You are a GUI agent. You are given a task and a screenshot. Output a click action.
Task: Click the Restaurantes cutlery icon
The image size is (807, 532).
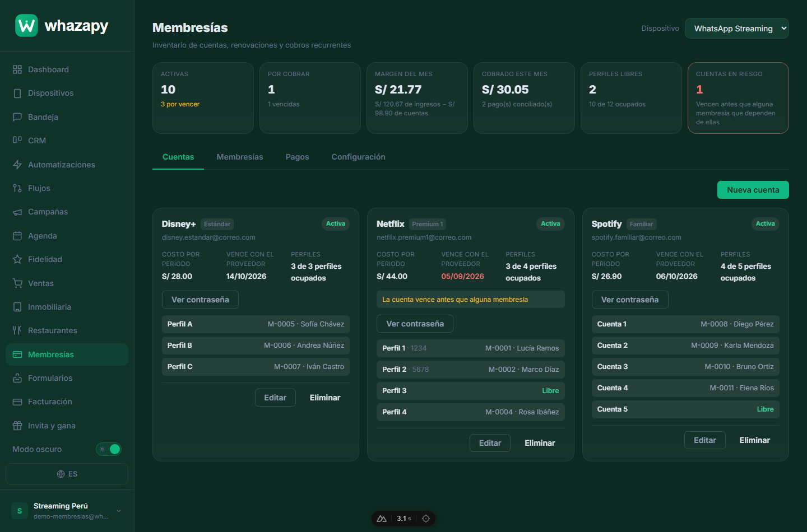[17, 330]
